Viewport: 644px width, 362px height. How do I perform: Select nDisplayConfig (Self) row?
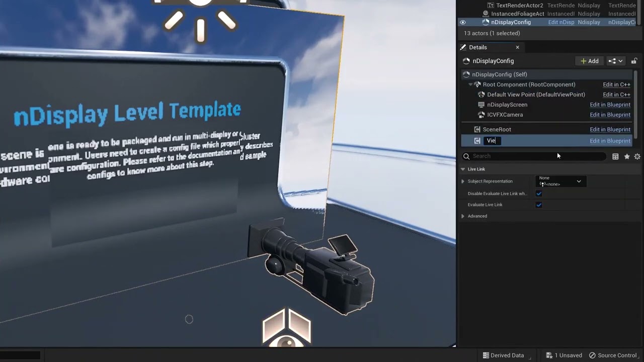[x=546, y=74]
